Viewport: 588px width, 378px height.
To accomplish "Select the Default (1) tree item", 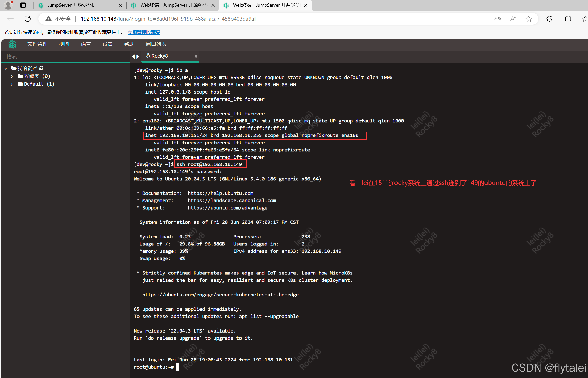I will [36, 84].
